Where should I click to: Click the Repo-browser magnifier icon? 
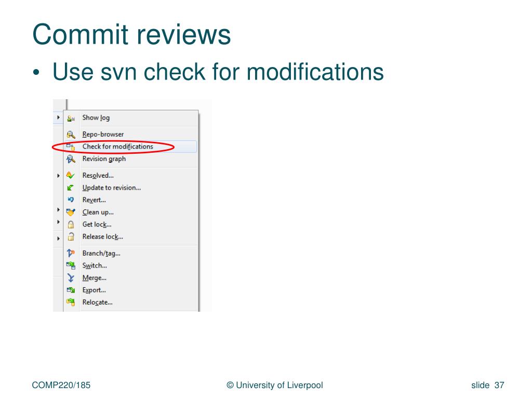pyautogui.click(x=71, y=135)
